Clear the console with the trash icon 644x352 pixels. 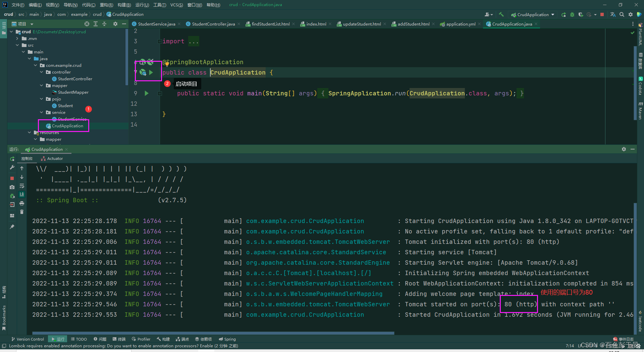(x=22, y=212)
